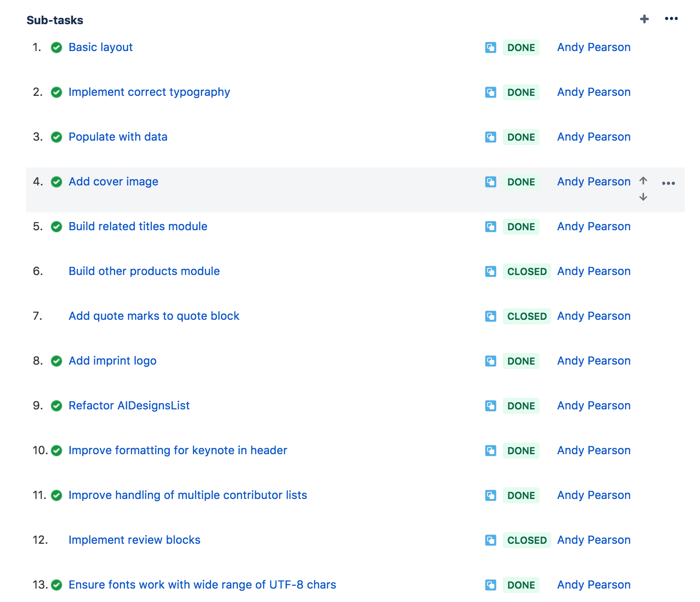Click the green checkmark beside Populate with data
The image size is (700, 602).
56,137
